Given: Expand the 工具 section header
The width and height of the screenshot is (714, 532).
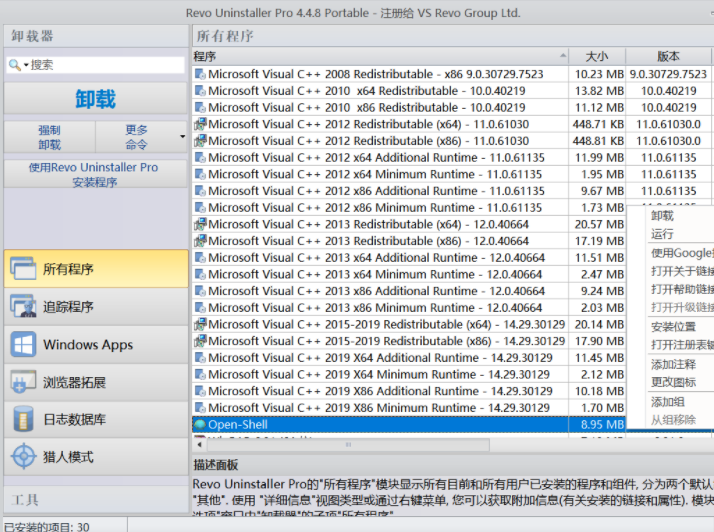Looking at the screenshot, I should click(96, 500).
